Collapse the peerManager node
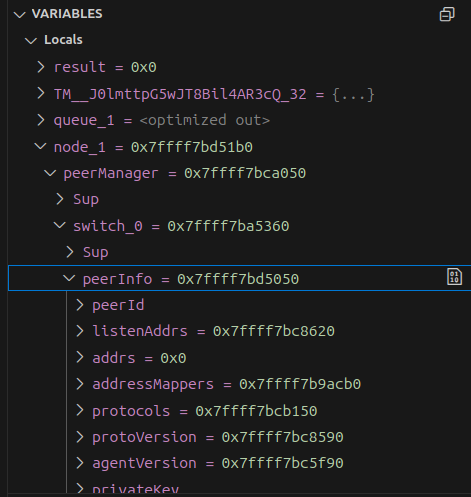 (50, 173)
